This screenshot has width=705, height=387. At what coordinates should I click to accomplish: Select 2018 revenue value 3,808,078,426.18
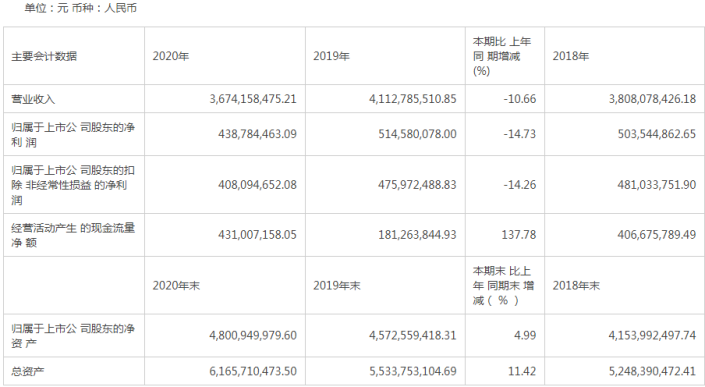tap(652, 99)
